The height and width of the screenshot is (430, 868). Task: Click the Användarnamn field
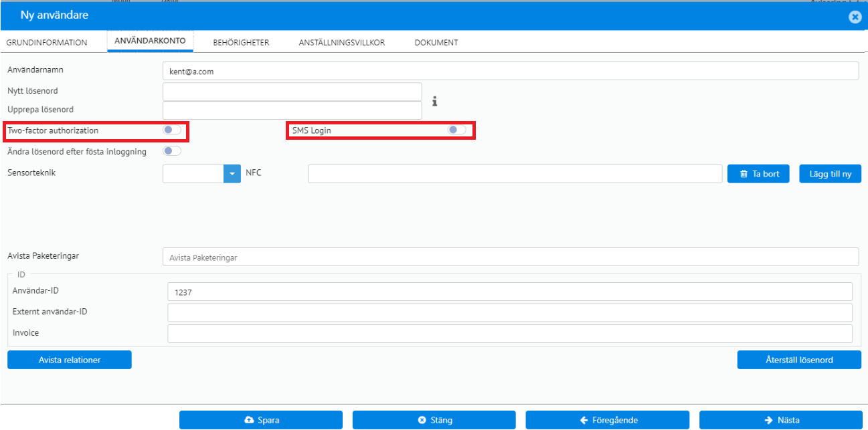(511, 71)
